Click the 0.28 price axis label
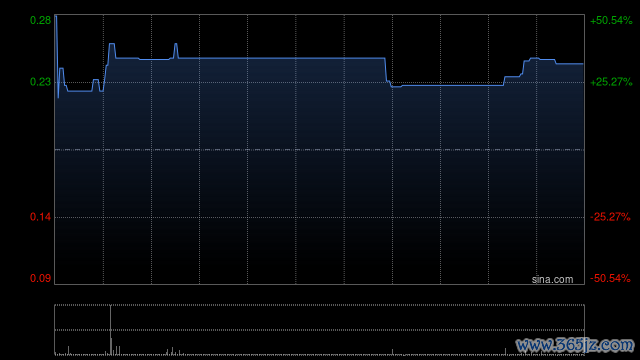Screen dimensions: 640x360 coord(40,20)
